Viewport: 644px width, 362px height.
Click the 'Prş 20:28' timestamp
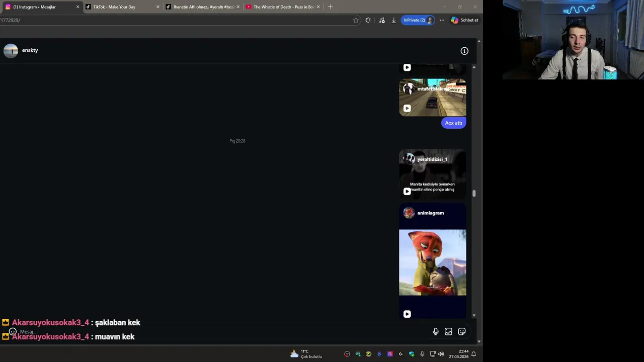point(237,141)
